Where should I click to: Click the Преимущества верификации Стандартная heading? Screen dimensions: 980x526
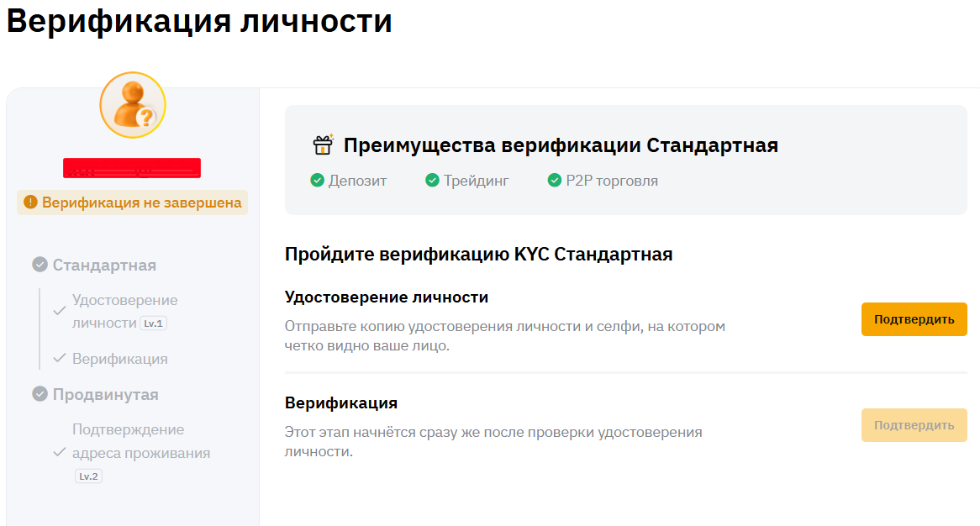pos(561,145)
